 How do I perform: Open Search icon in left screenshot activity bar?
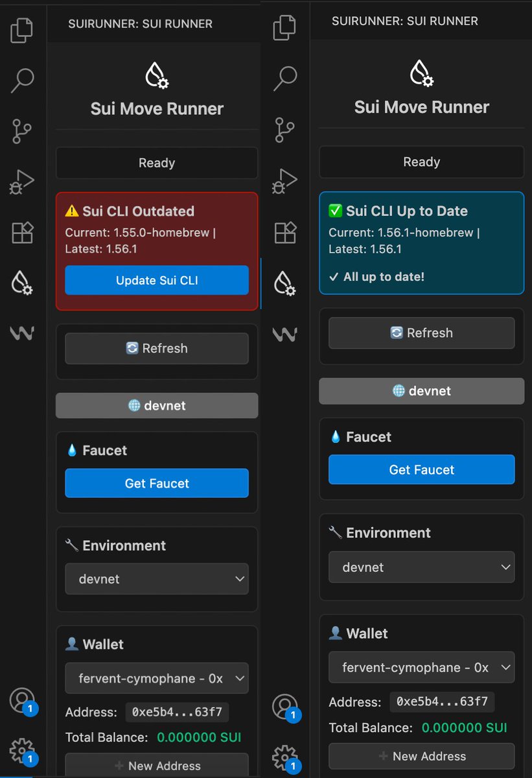[23, 80]
